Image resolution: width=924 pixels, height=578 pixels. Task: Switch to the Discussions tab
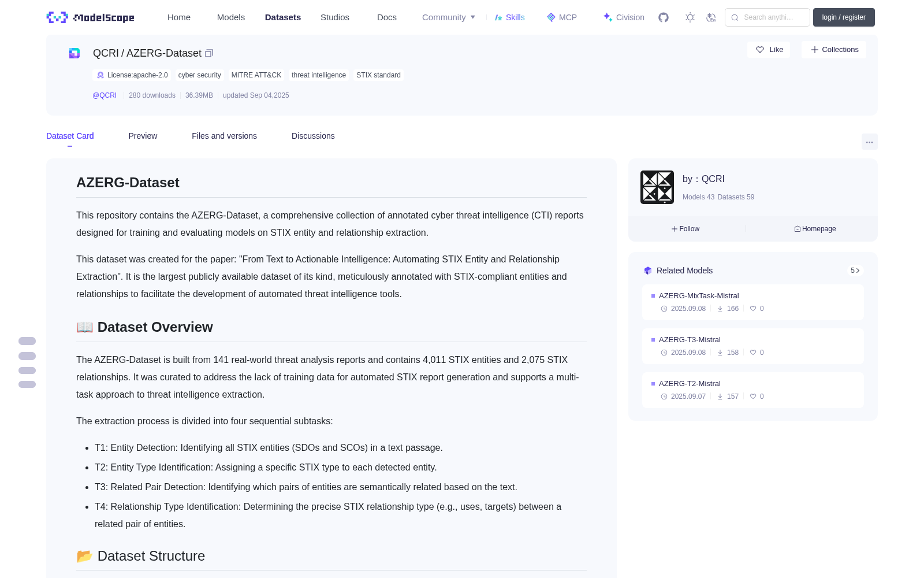[x=313, y=136]
